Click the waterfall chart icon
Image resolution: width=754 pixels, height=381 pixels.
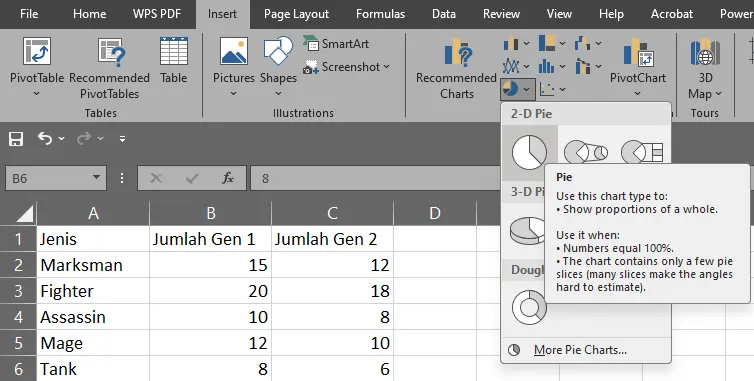(582, 44)
